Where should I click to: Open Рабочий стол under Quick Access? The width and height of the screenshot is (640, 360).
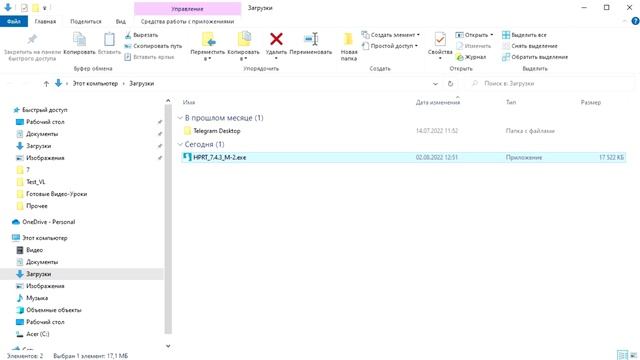pos(45,122)
